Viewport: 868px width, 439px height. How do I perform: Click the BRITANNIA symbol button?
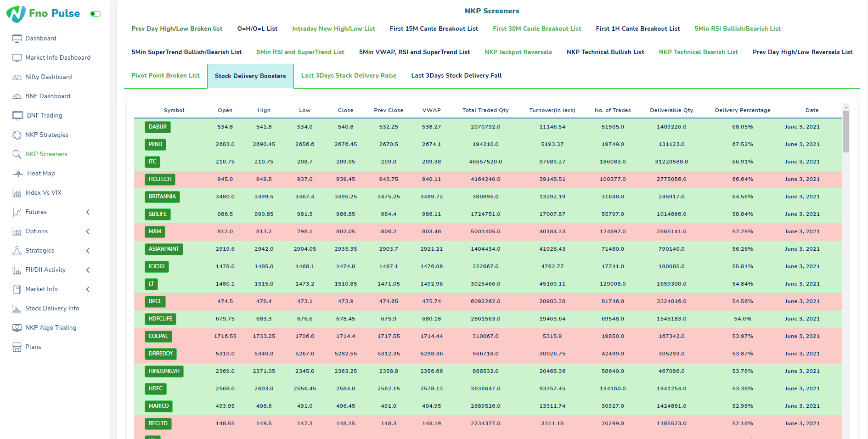[x=162, y=197]
